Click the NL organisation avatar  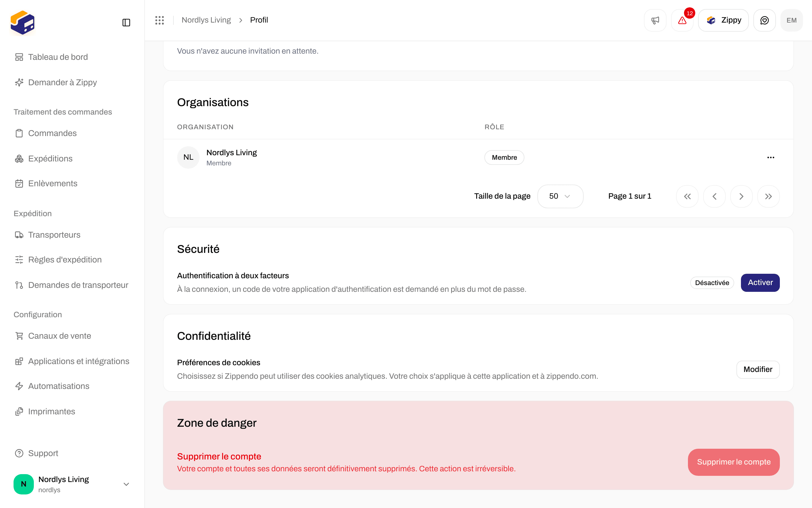[188, 157]
